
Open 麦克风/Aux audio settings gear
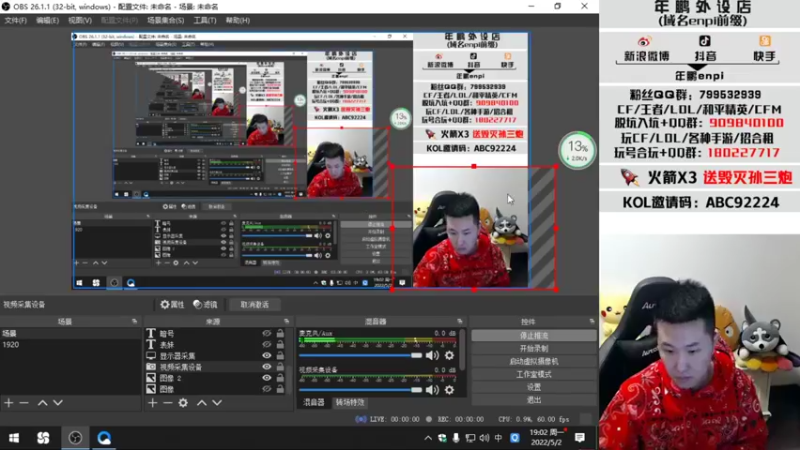click(x=449, y=355)
